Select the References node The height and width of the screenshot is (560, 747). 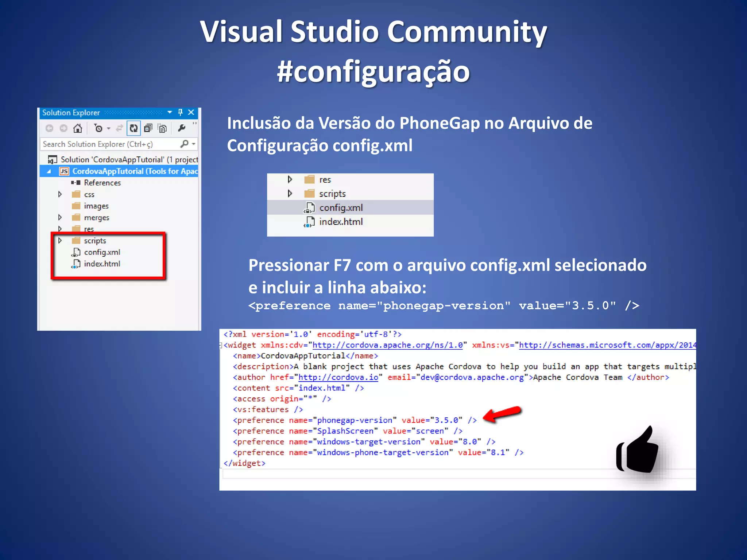click(102, 183)
